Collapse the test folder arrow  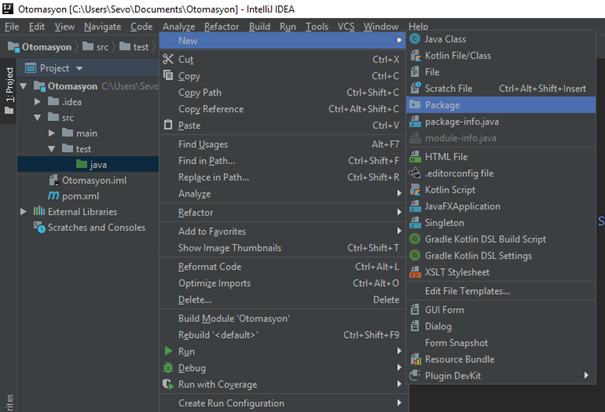point(52,149)
